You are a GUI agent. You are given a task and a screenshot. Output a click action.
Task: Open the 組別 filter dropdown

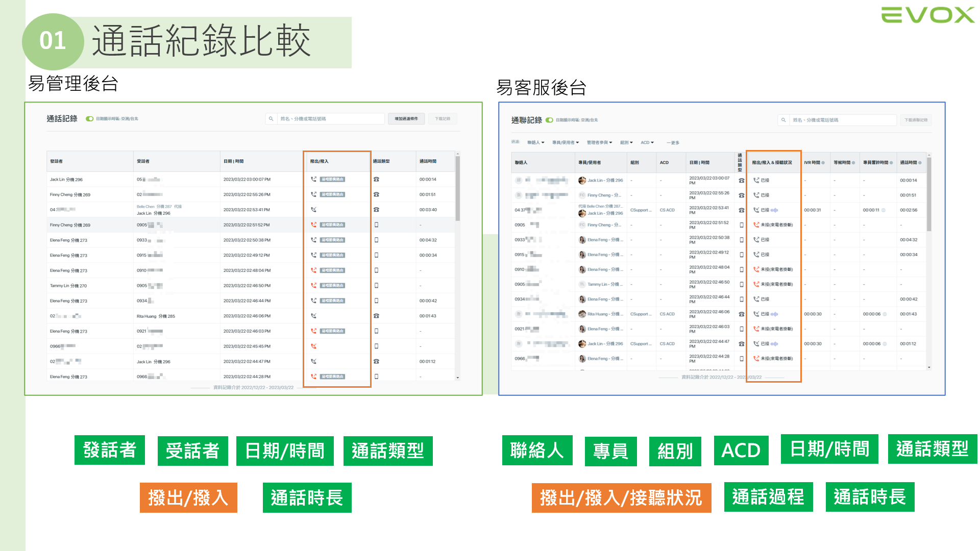point(626,143)
